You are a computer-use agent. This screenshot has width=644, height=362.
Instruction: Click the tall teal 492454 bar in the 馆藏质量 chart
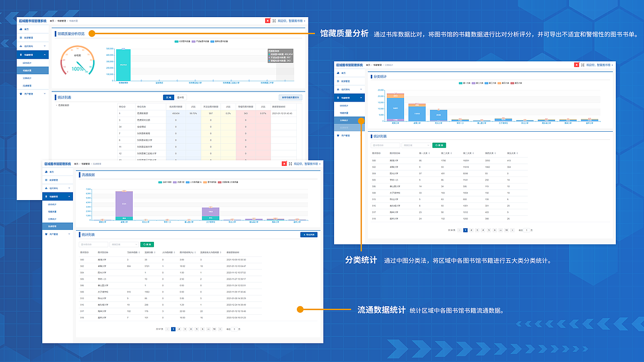pos(123,65)
